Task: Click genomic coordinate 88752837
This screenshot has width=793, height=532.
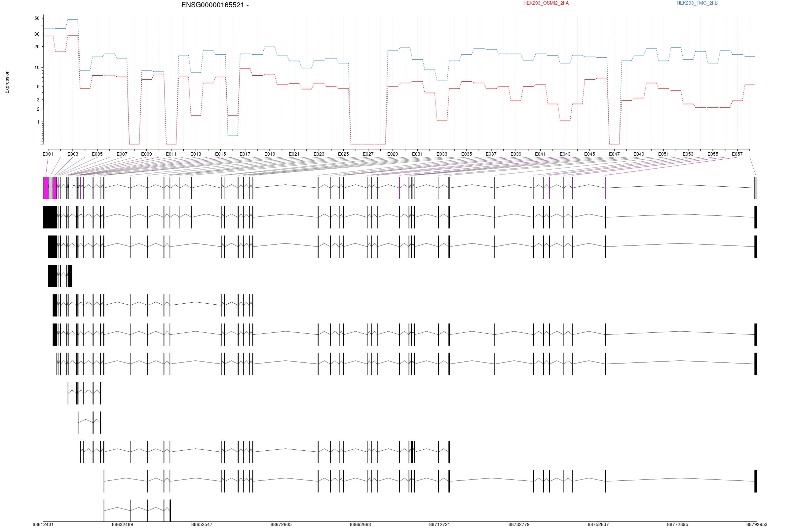Action: click(x=598, y=524)
